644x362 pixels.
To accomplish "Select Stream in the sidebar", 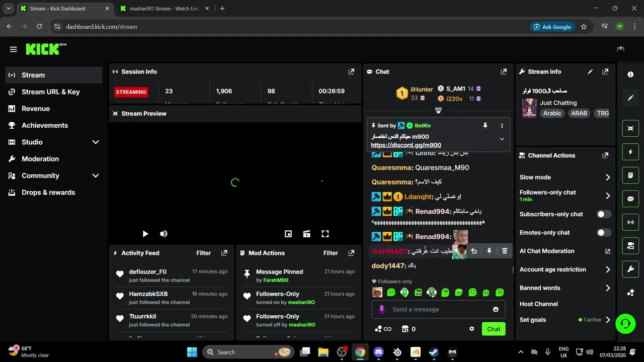I will (x=53, y=75).
